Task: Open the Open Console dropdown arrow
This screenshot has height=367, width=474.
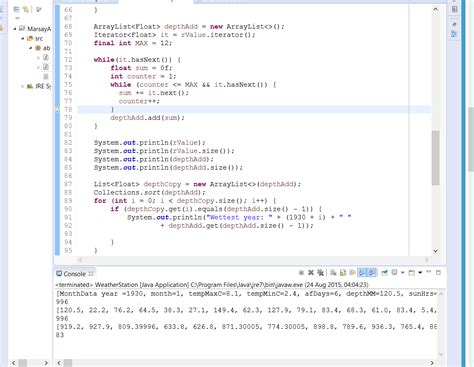Action: coord(420,273)
